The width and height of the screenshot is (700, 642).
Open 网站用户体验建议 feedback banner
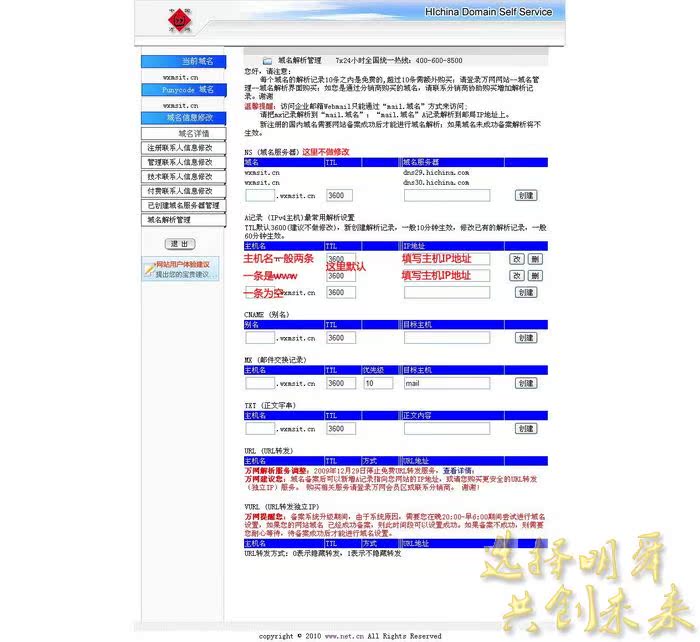click(180, 269)
